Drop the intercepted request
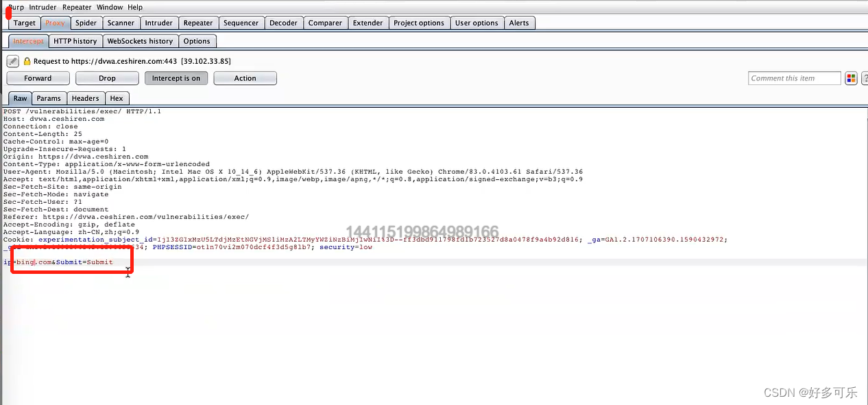The image size is (868, 405). (107, 78)
